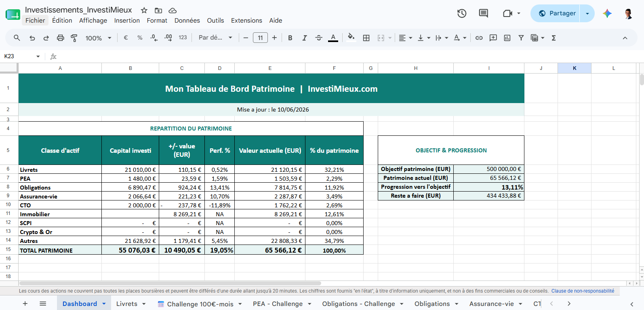Increase decimal places
Viewport: 644px width, 310px height.
coord(168,38)
